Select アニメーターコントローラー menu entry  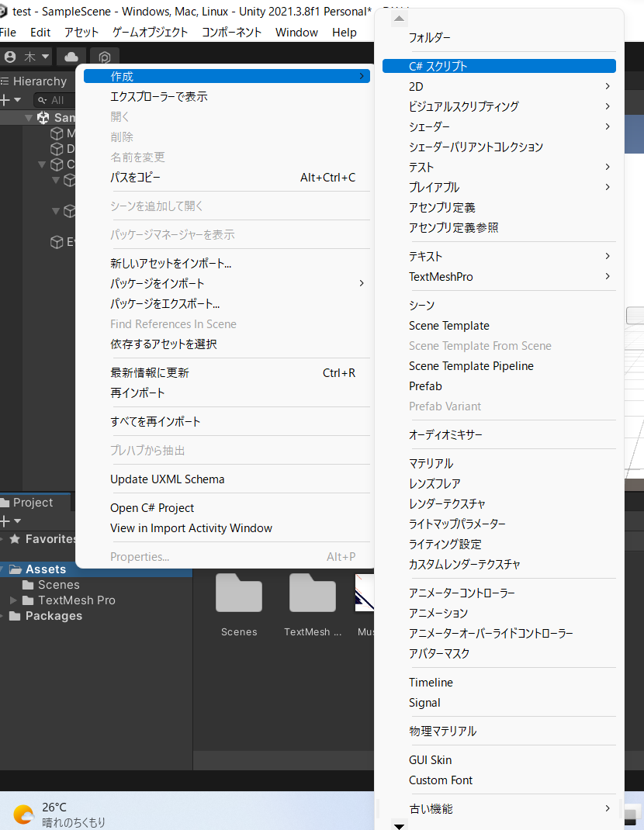499,593
